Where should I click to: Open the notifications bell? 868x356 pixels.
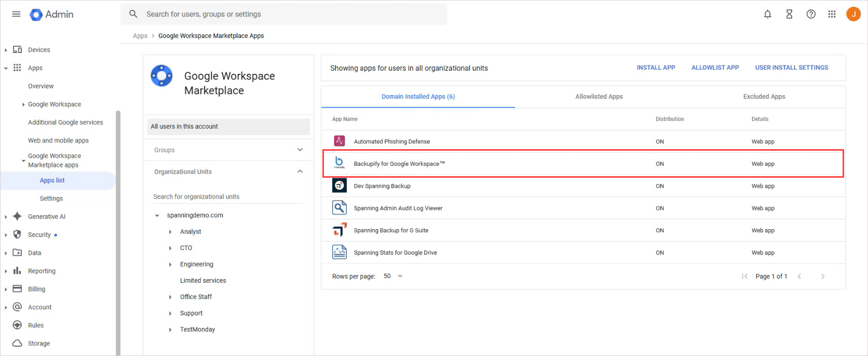click(767, 15)
